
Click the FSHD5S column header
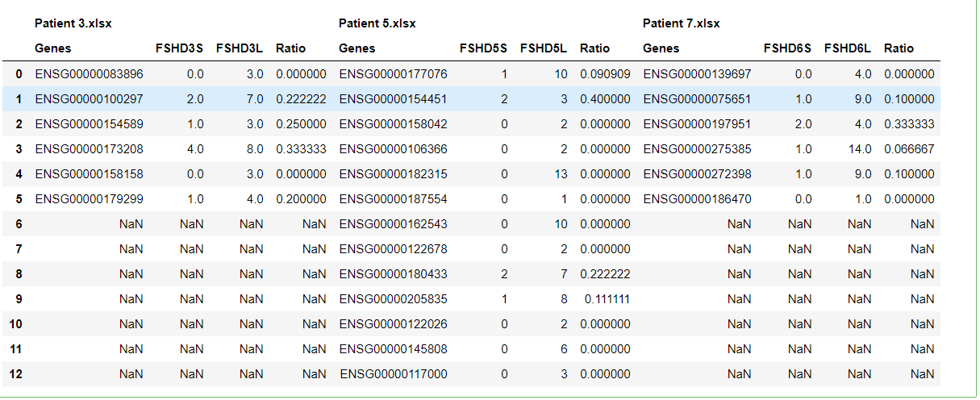(x=483, y=48)
